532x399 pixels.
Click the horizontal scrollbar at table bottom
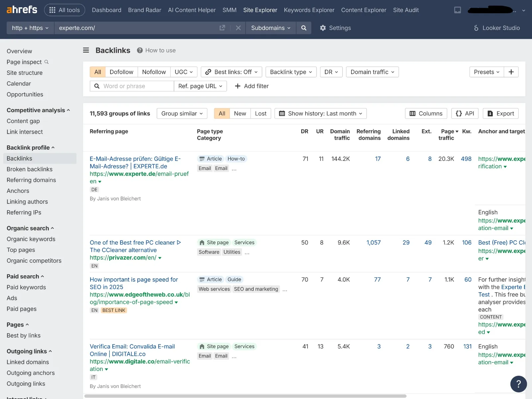[x=245, y=396]
